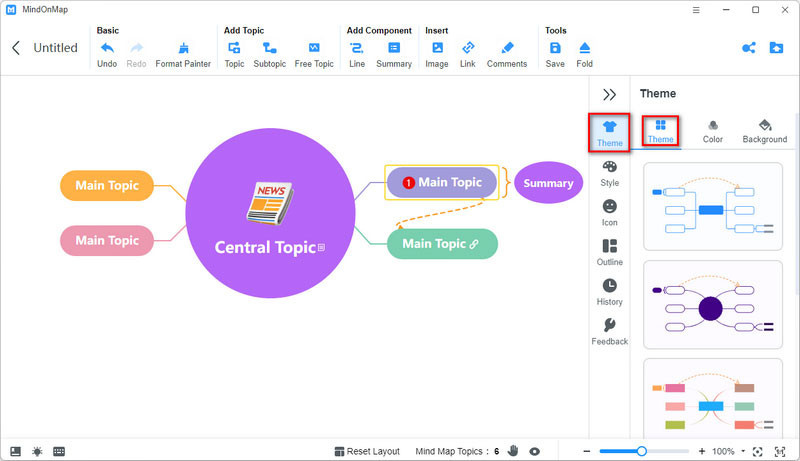This screenshot has height=461, width=800.
Task: Click the Summary toolbar icon
Action: point(394,48)
